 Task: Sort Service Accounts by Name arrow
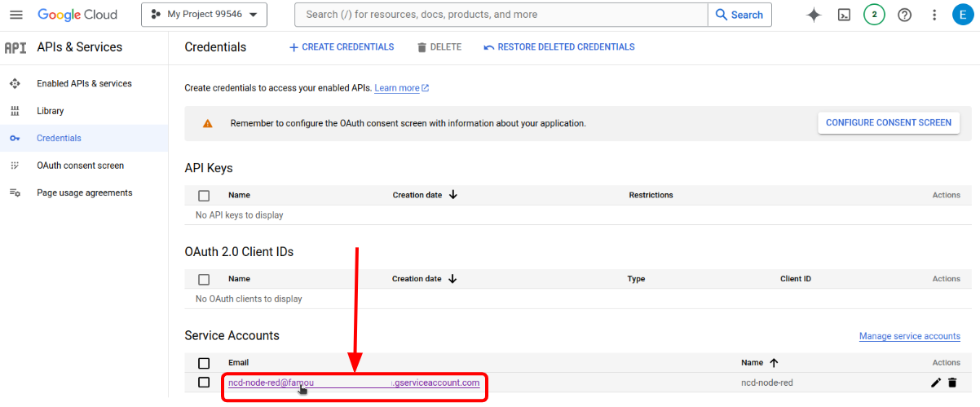774,362
